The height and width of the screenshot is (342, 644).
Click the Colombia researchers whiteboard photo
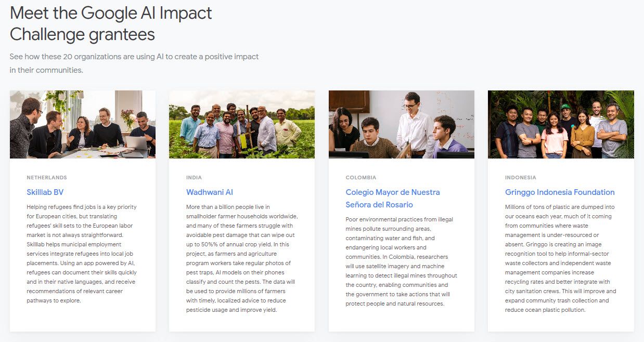(401, 124)
